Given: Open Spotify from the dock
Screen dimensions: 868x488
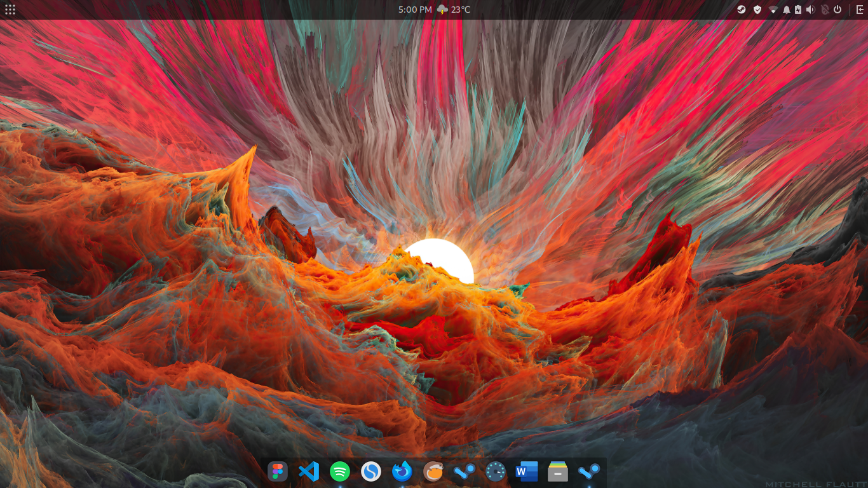Looking at the screenshot, I should coord(340,471).
